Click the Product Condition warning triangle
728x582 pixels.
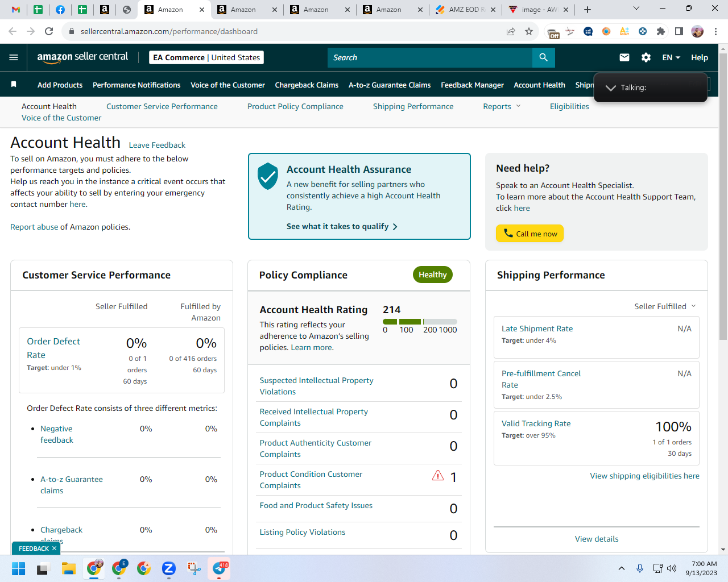tap(438, 476)
